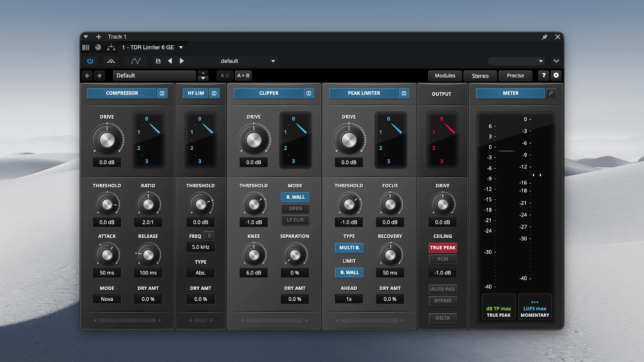
Task: Open the plugin selector dropdown arrow
Action: (181, 47)
